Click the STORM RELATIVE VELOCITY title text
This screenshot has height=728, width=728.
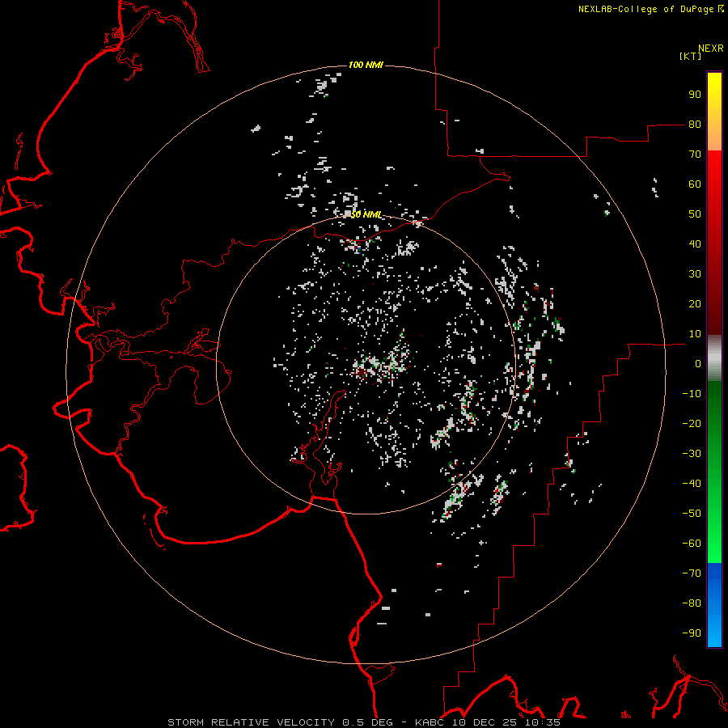[x=251, y=722]
